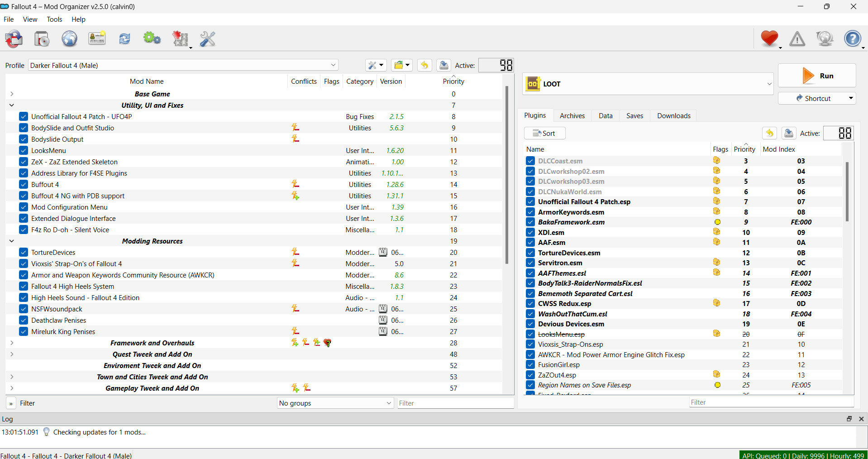The height and width of the screenshot is (459, 868).
Task: Click the flag icon for DLCCoast.esm
Action: click(x=716, y=160)
